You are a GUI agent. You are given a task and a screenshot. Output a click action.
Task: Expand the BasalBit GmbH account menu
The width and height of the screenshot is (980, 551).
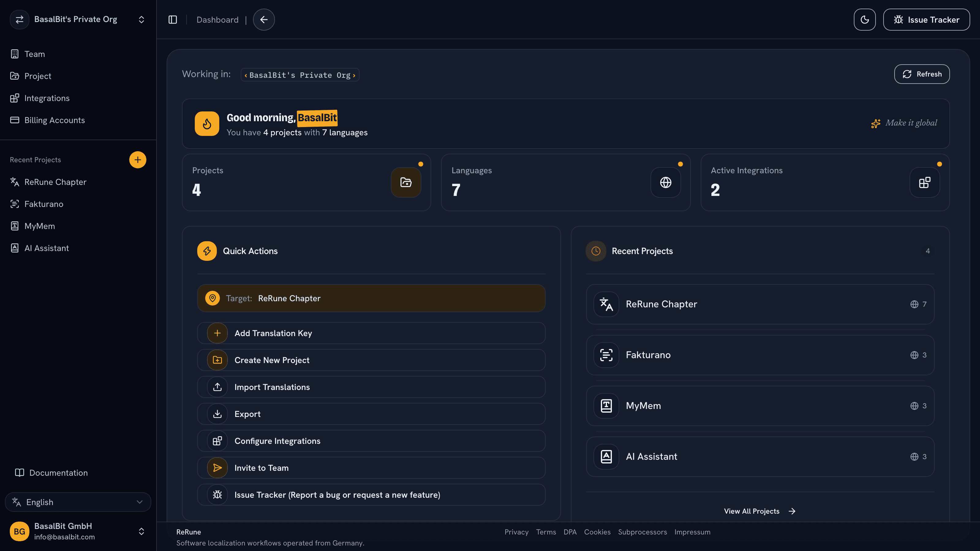[x=141, y=532]
